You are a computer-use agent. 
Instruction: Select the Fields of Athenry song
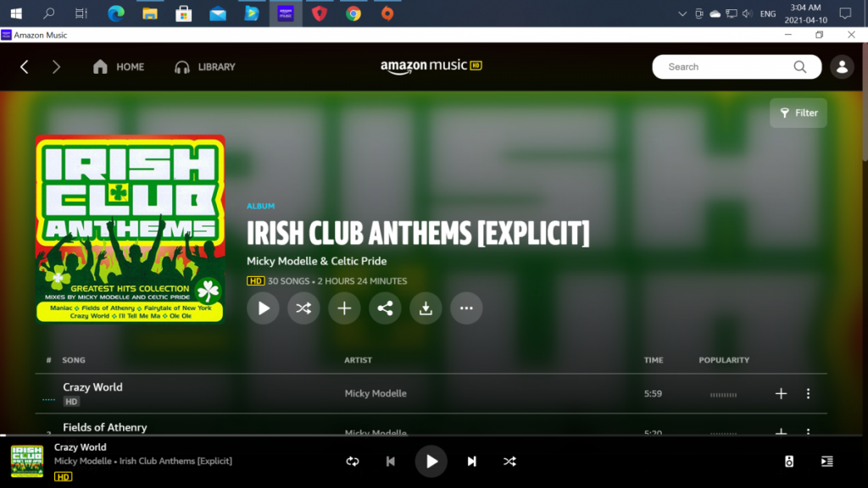pos(104,427)
